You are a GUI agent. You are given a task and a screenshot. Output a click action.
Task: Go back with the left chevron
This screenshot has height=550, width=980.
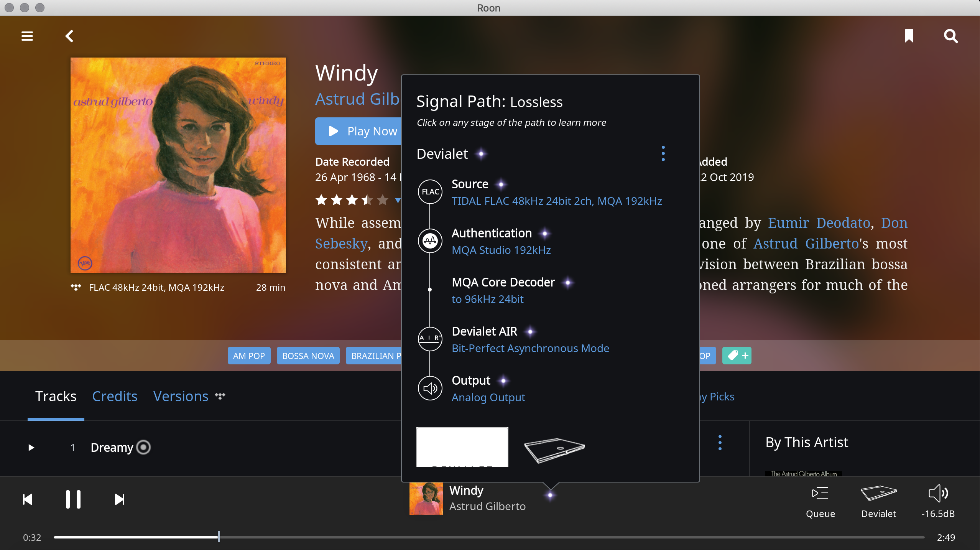coord(69,36)
